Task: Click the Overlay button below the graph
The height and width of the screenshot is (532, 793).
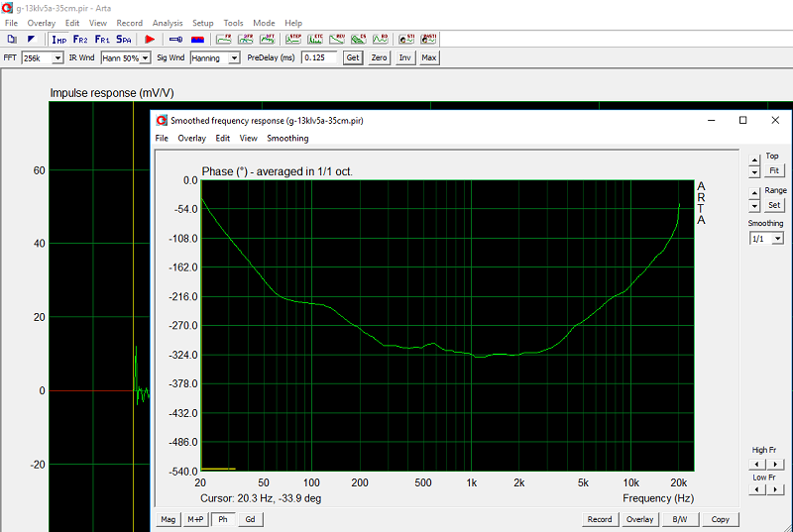Action: (639, 519)
